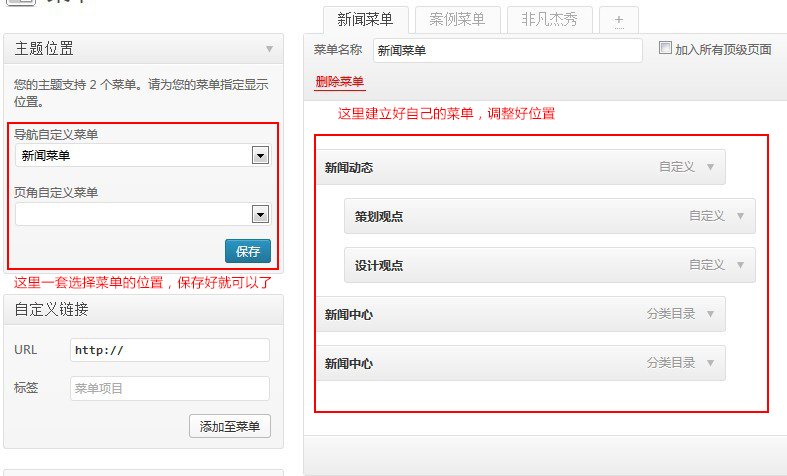The height and width of the screenshot is (476, 787).
Task: Expand the first 新闻中心 item arrow
Action: click(x=710, y=314)
